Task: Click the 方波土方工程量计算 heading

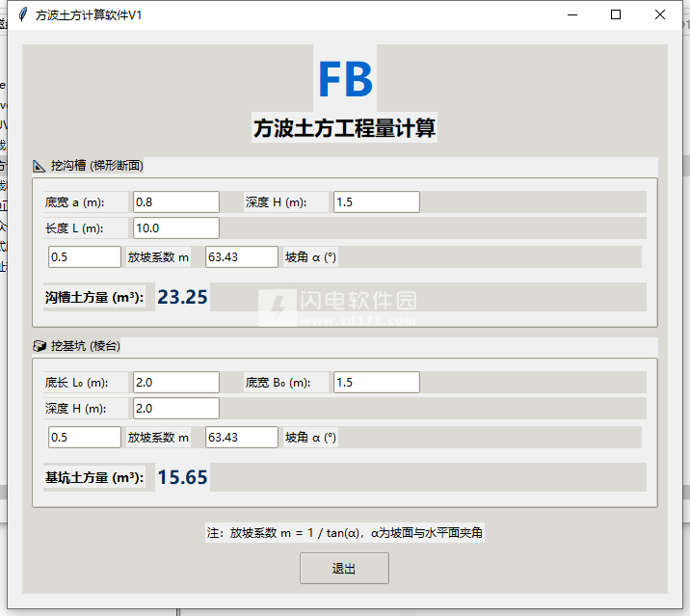Action: 344,128
